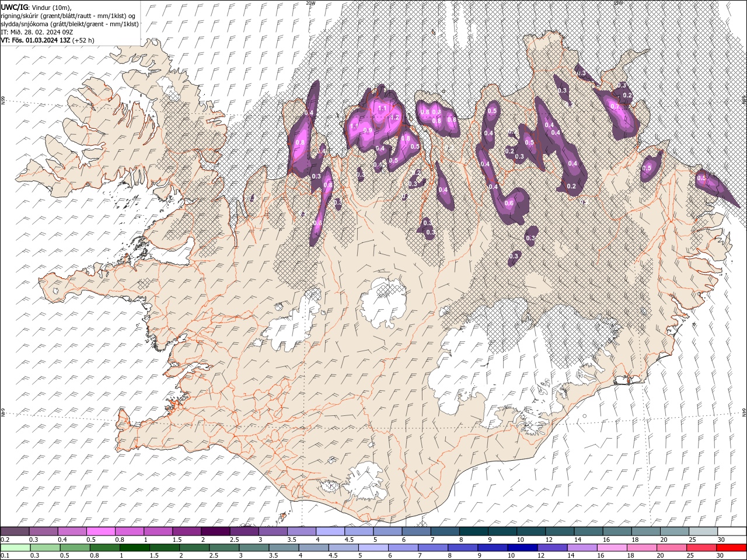This screenshot has width=747, height=560.
Task: Select the 0.5–0.8 swatch in lower legend row
Action: click(75, 548)
